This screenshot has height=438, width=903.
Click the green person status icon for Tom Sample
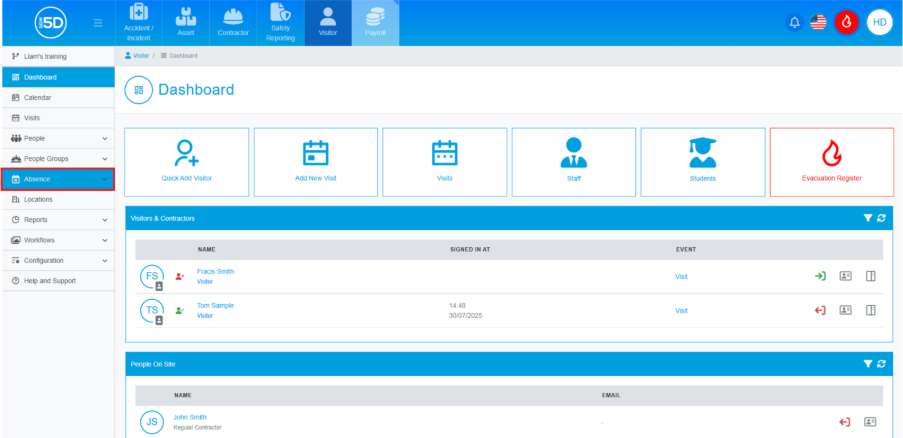[x=180, y=311]
